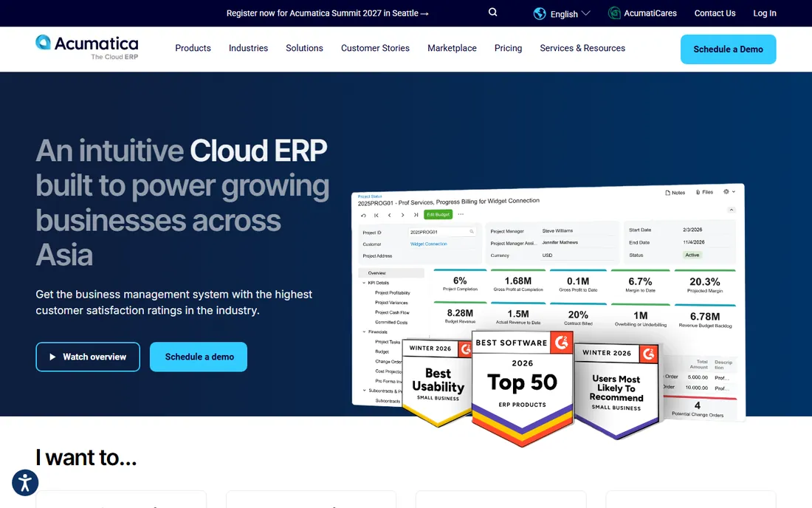The image size is (812, 508).
Task: Collapse the Financials tree node
Action: [x=364, y=332]
